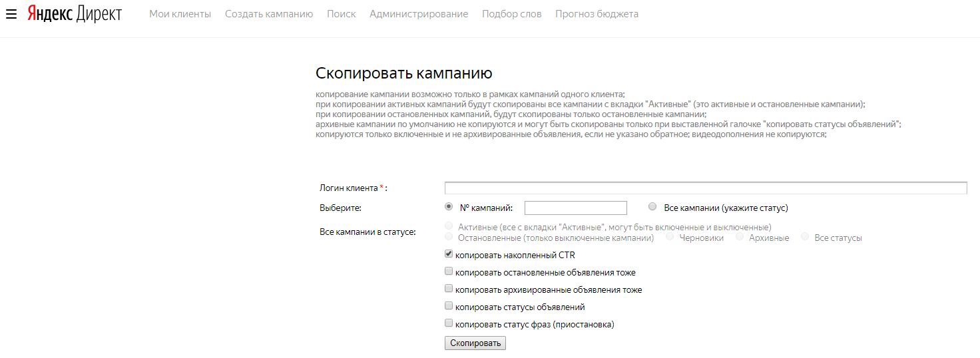980x358 pixels.
Task: Click the campaign numbers text field
Action: point(575,208)
